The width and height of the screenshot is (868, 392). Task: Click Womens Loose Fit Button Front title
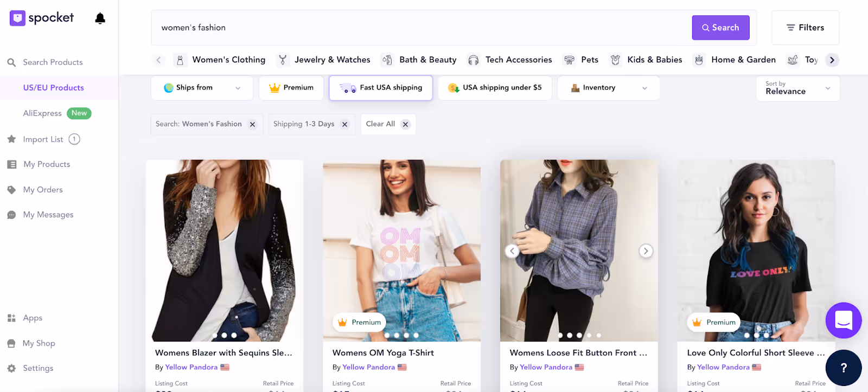578,353
